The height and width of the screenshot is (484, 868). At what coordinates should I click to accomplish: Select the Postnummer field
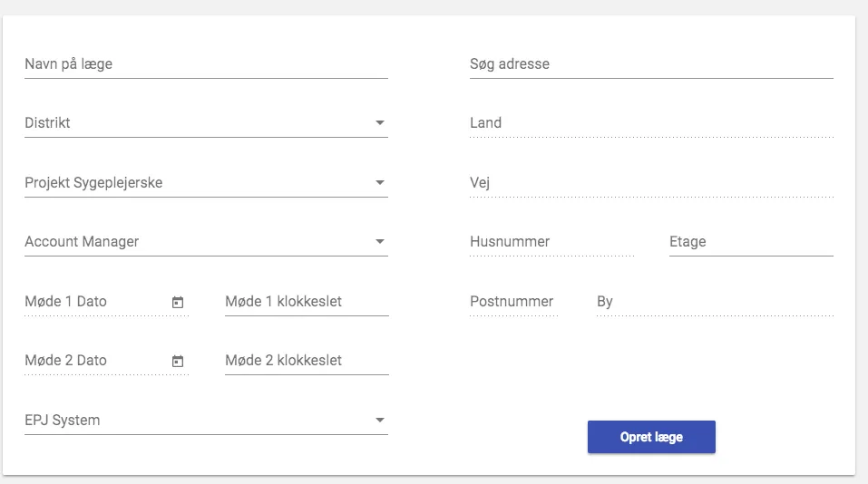click(x=512, y=302)
